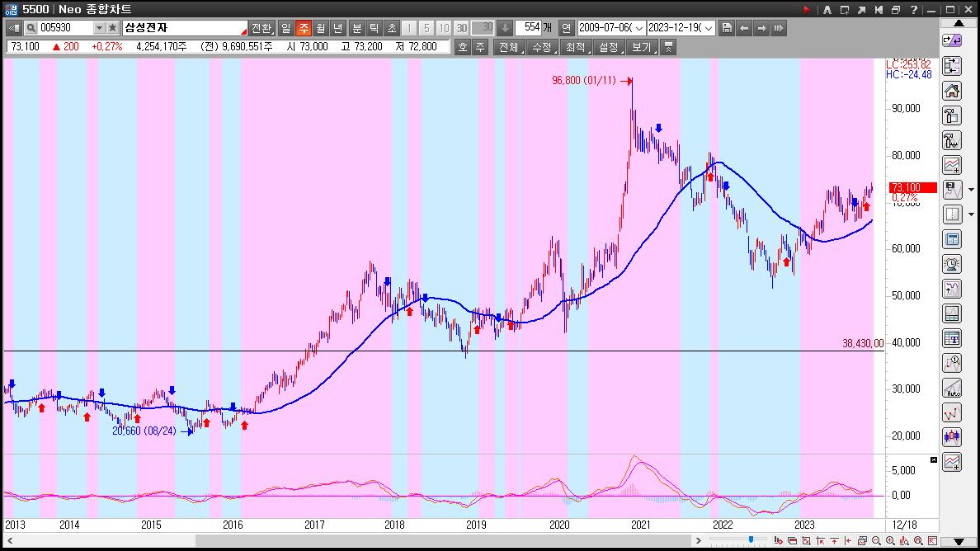The image size is (980, 551).
Task: Open the 전체 menu
Action: pyautogui.click(x=509, y=47)
